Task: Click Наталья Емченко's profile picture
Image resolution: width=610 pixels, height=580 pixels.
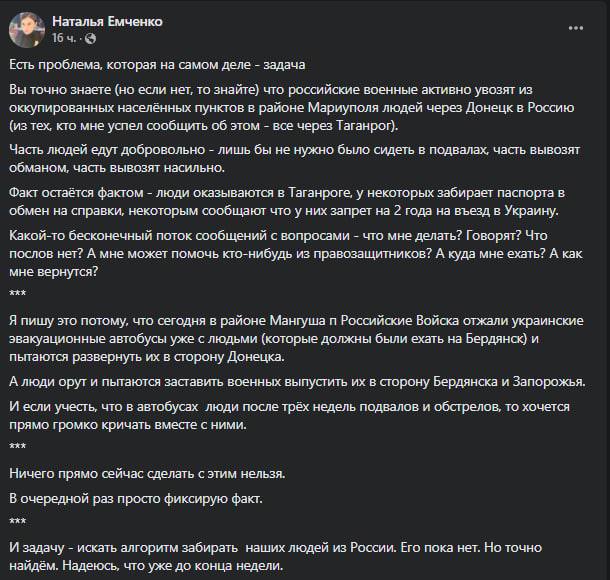Action: [x=25, y=30]
